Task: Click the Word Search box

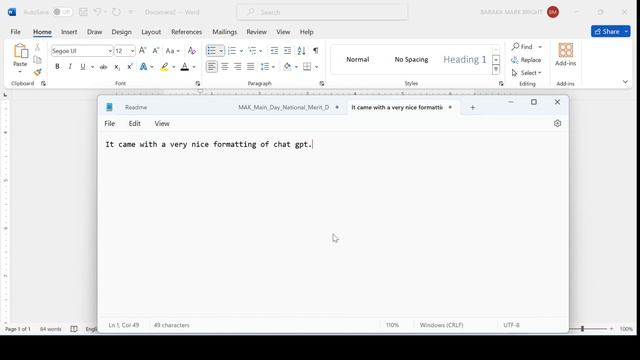Action: tap(322, 12)
